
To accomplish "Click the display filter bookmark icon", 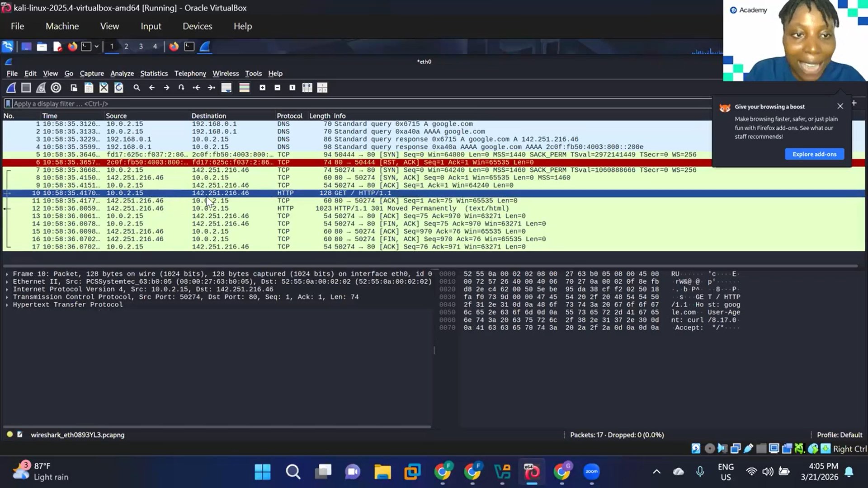I will (x=8, y=103).
